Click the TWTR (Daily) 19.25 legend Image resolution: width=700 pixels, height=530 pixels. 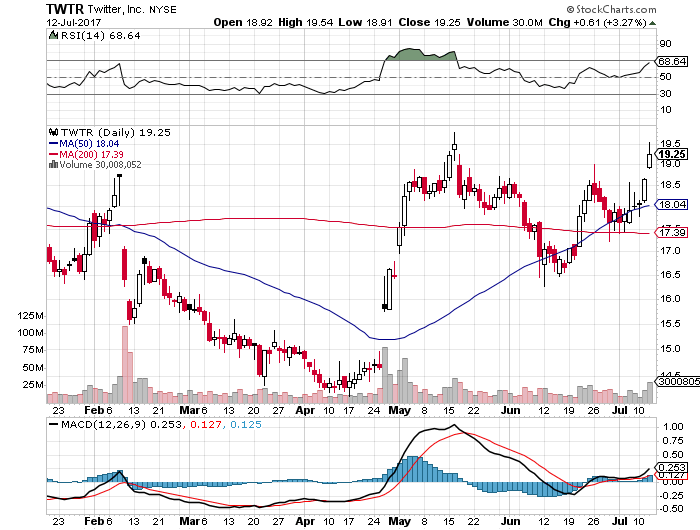click(x=116, y=132)
